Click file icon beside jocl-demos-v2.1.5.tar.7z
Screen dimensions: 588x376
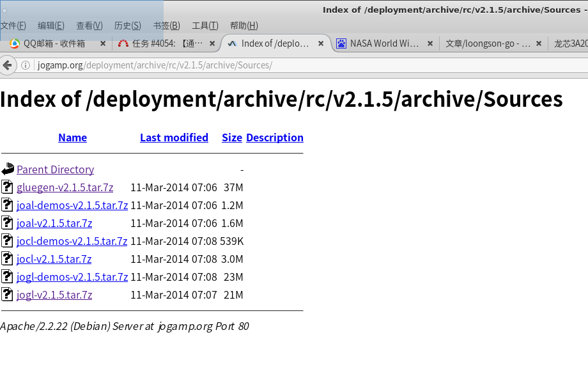coord(7,241)
